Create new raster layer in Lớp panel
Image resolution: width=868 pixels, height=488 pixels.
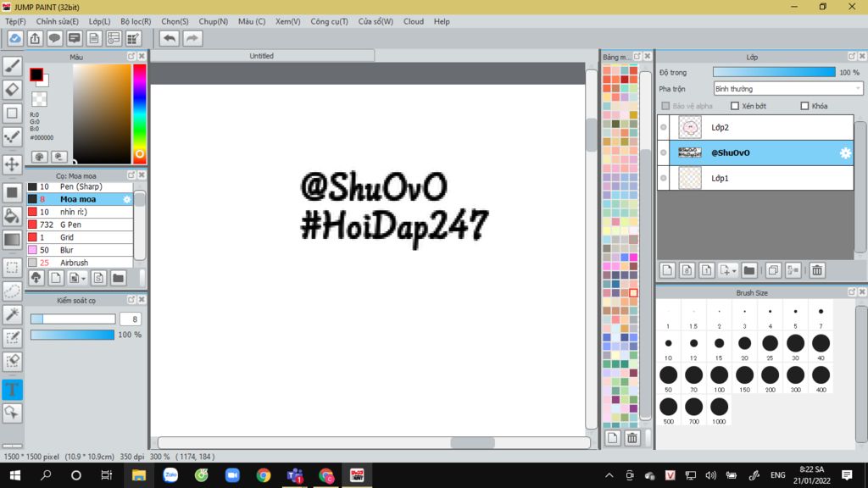tap(667, 270)
